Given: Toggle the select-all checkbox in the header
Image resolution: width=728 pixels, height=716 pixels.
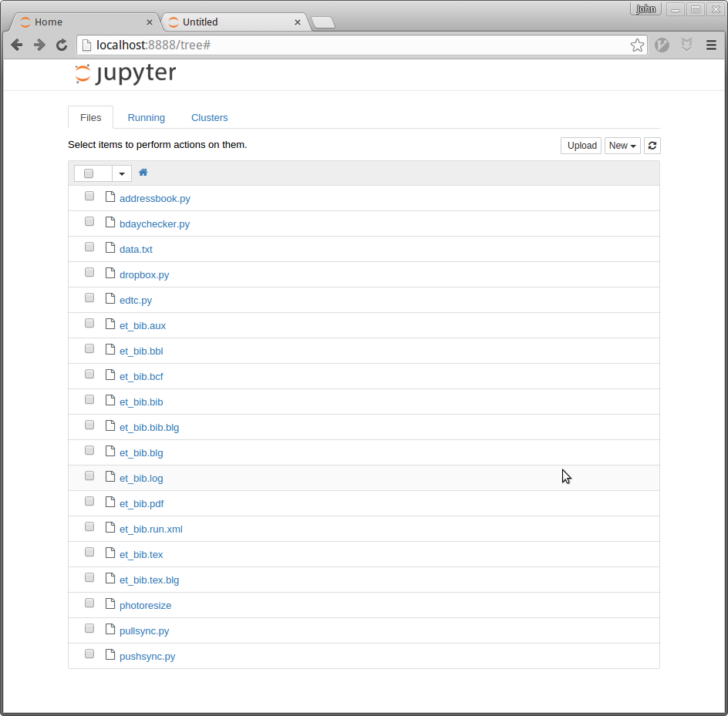Looking at the screenshot, I should (x=89, y=173).
